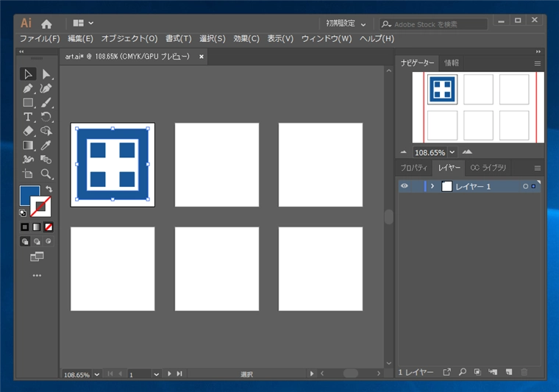The image size is (559, 392).
Task: Select the Paintbrush tool
Action: 46,103
